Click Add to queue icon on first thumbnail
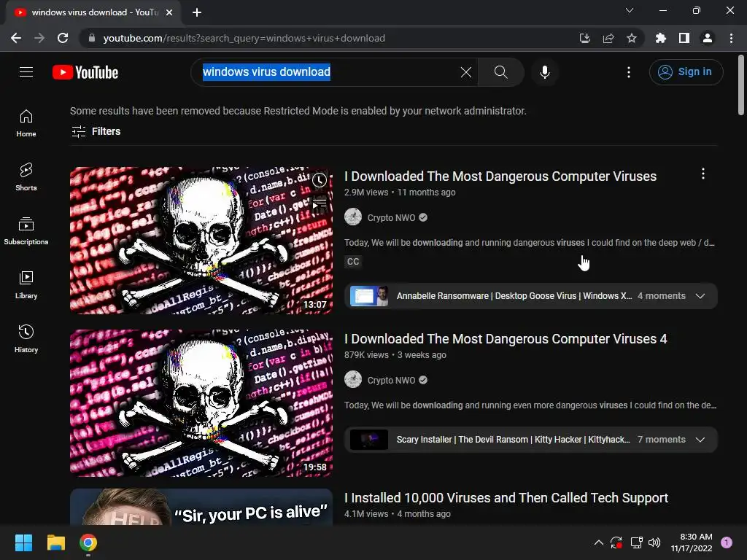 (x=320, y=204)
